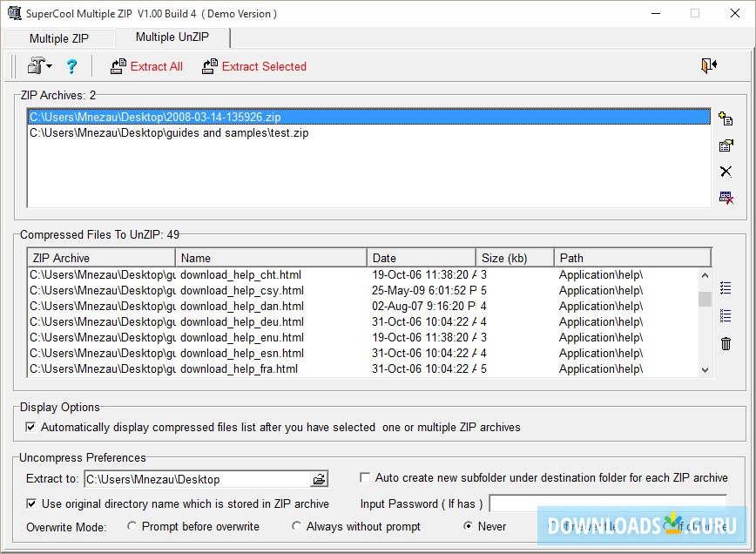Screen dimensions: 756x554
Task: Click the file list scrollbar thumb
Action: (705, 299)
